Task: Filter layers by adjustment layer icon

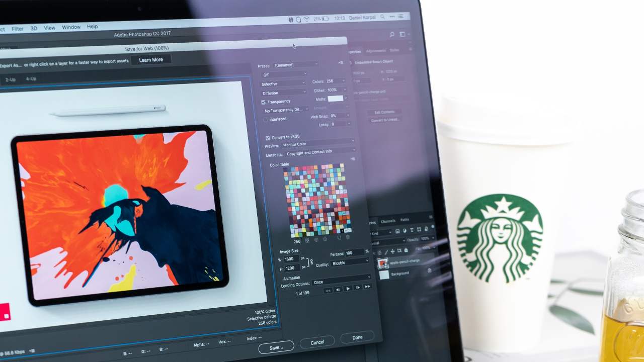Action: (x=405, y=231)
